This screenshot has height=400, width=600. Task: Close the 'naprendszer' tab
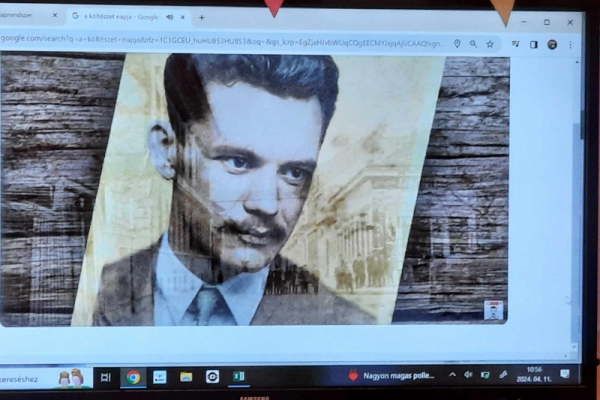pos(55,15)
